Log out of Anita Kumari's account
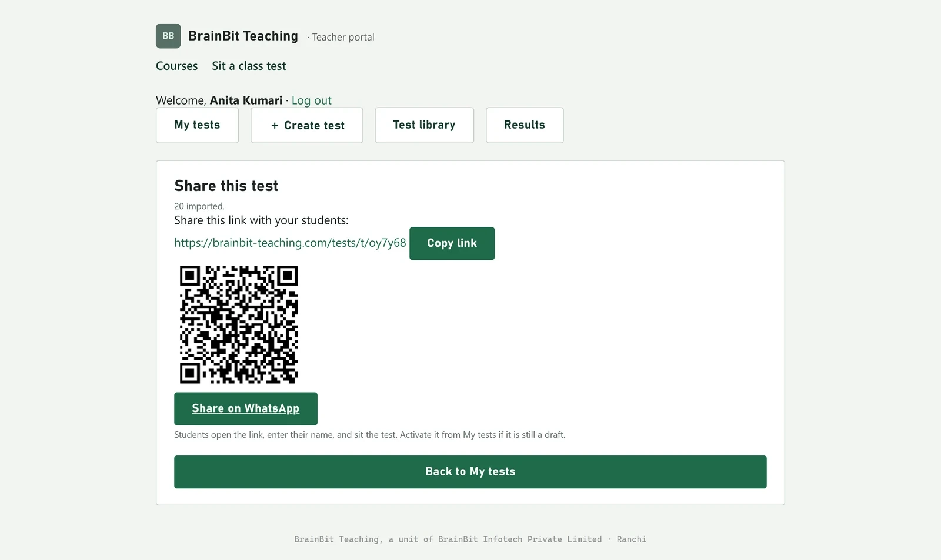Viewport: 941px width, 560px height. point(311,100)
